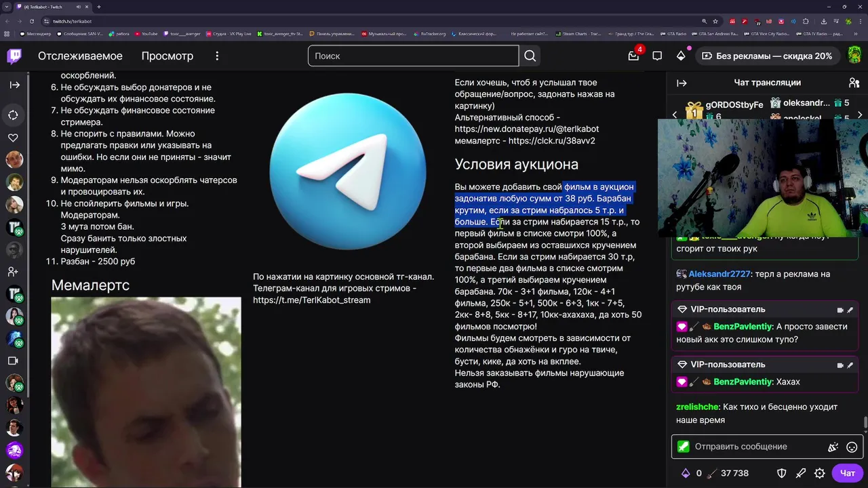868x488 pixels.
Task: Open the RuTracker.org bookmark
Action: coord(430,33)
